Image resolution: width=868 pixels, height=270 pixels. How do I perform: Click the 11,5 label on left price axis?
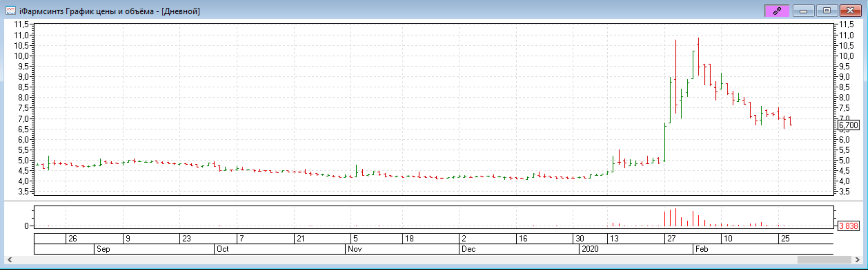point(21,24)
